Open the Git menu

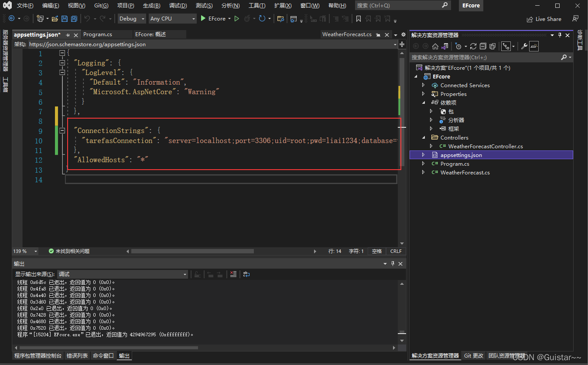coord(101,6)
